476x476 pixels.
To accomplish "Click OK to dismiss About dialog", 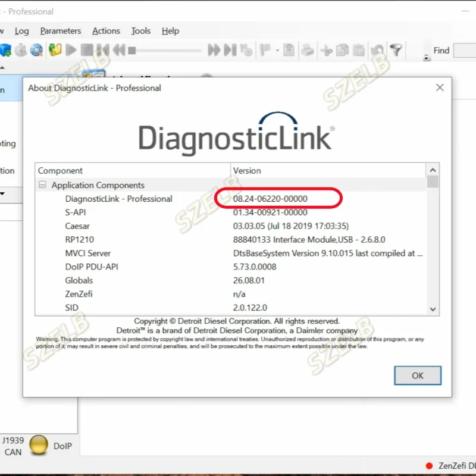I will tap(418, 375).
